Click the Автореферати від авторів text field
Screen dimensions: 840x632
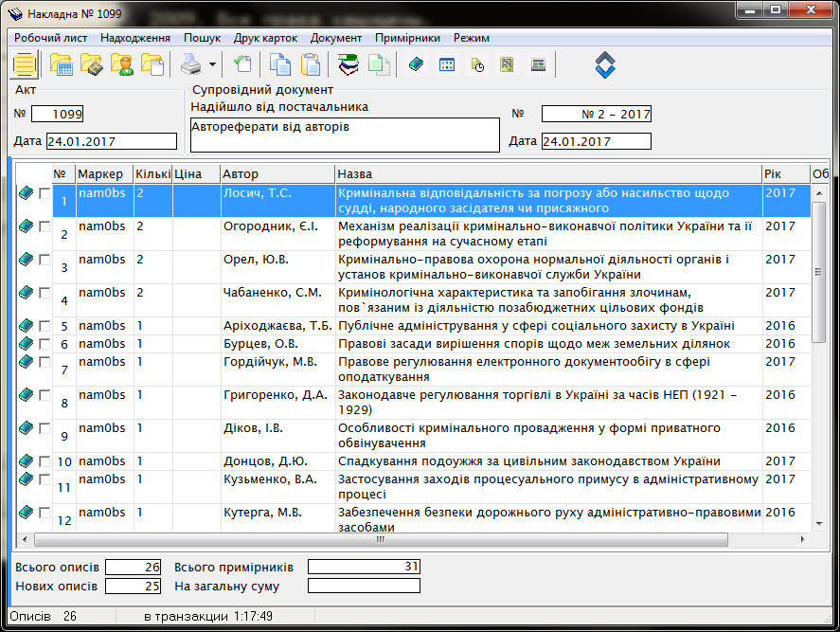point(344,135)
